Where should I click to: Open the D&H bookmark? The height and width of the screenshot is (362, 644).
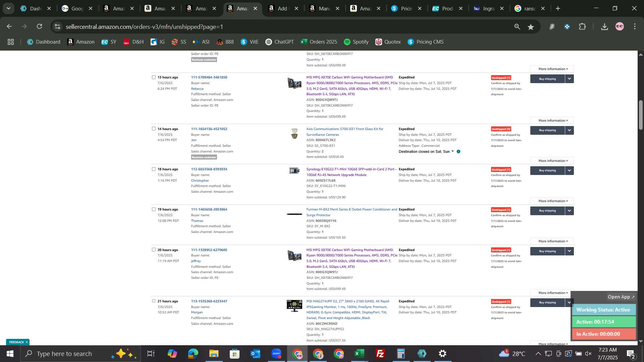coord(133,42)
